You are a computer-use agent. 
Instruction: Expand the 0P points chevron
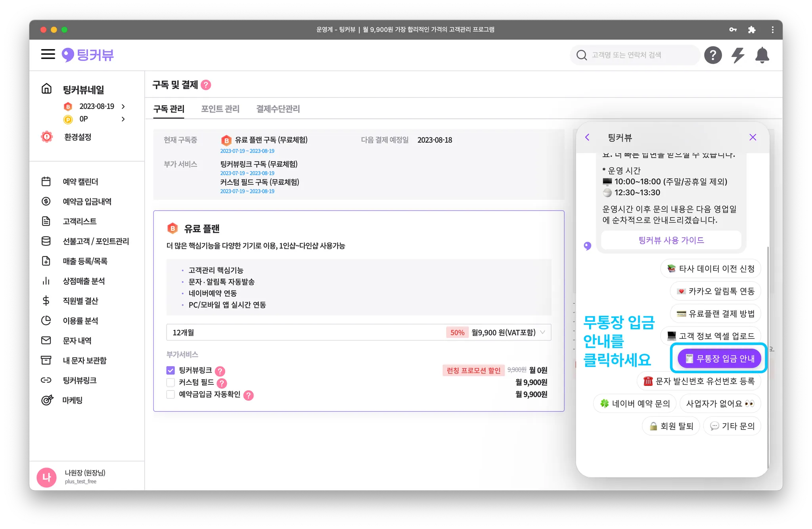click(x=123, y=119)
